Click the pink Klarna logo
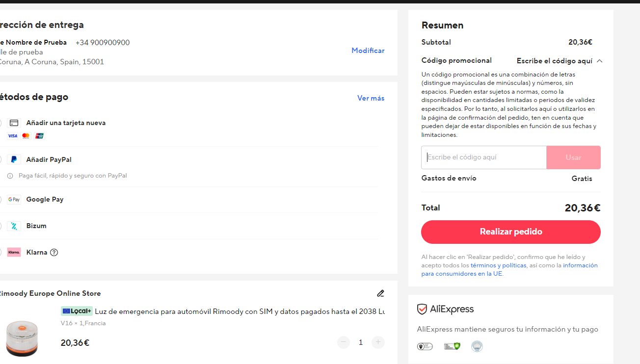 14,253
